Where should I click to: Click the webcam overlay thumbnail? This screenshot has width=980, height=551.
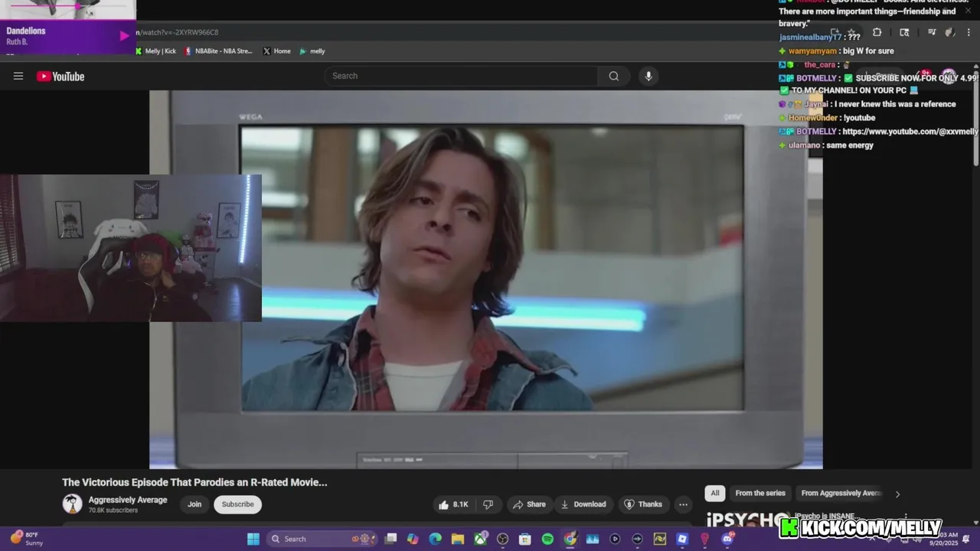[x=131, y=248]
